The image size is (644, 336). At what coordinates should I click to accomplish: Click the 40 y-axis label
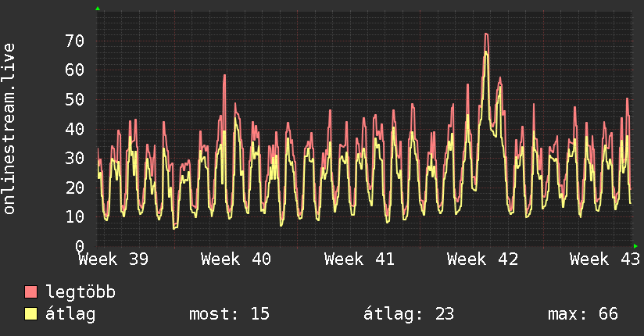click(x=75, y=129)
